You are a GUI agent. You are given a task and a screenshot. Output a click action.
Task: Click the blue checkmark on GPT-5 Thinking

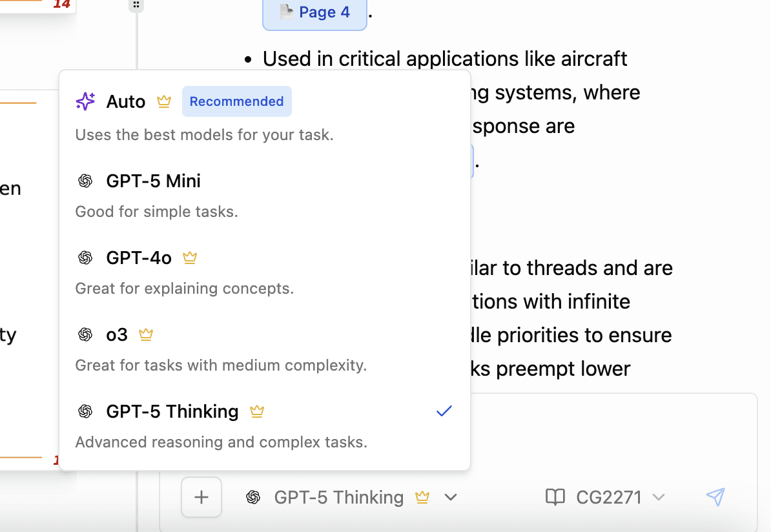[444, 411]
